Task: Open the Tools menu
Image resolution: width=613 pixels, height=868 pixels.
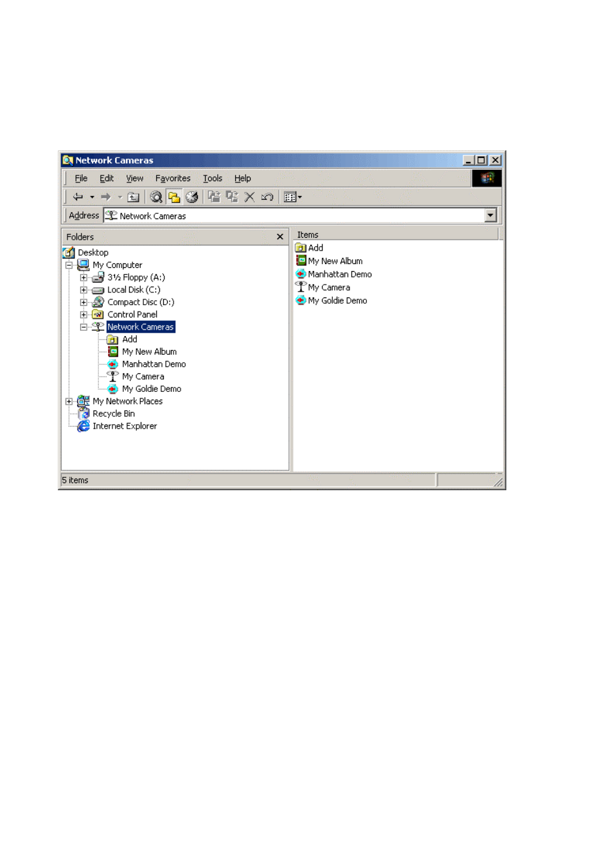Action: click(x=213, y=179)
